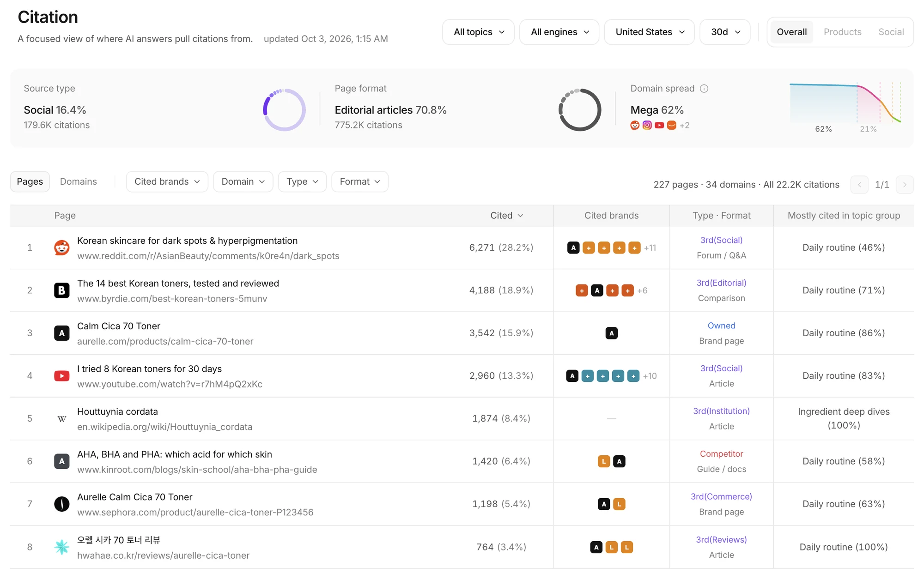The height and width of the screenshot is (580, 924).
Task: Click the Instagram icon under Mega 62%
Action: [647, 125]
